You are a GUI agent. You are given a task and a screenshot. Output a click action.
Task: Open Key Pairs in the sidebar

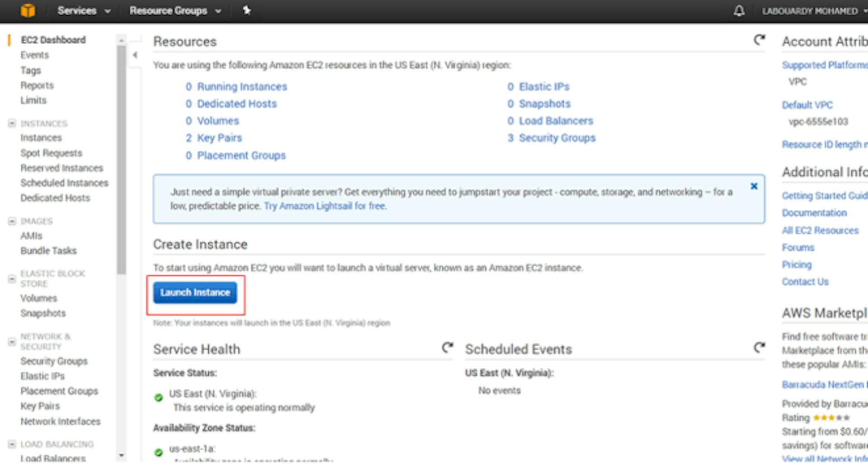point(40,406)
